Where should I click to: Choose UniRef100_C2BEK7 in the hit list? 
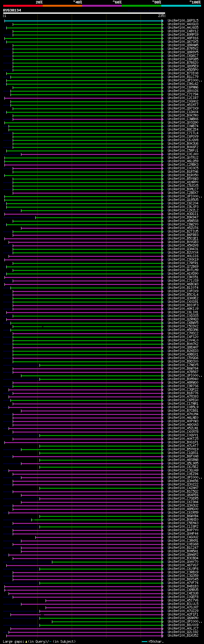tap(183, 193)
